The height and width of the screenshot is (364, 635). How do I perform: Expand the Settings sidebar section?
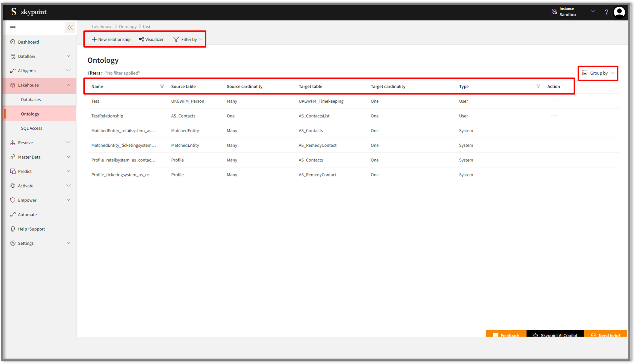point(68,243)
